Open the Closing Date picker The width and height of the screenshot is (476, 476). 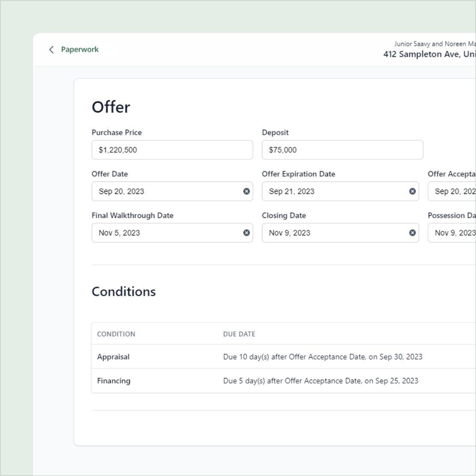[x=340, y=233]
